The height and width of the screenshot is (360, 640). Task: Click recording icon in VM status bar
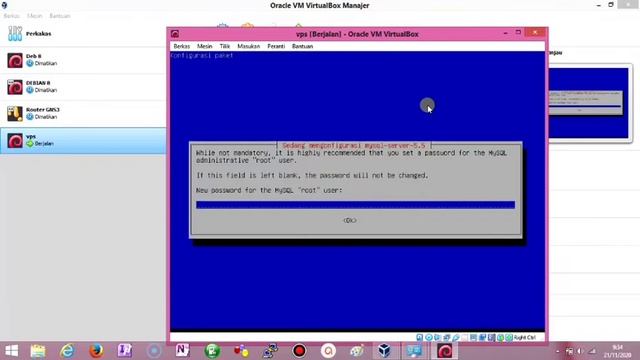coord(482,338)
